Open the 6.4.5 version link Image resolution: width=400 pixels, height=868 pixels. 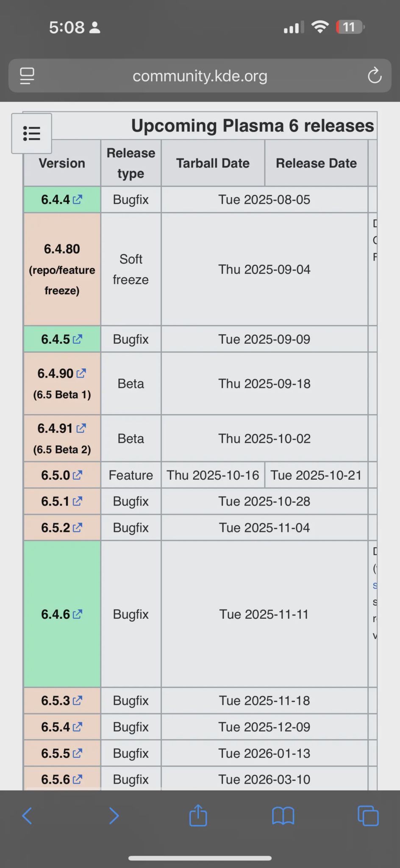click(62, 339)
